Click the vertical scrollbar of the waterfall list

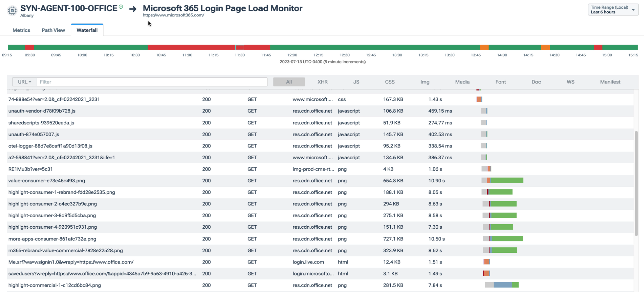[636, 183]
